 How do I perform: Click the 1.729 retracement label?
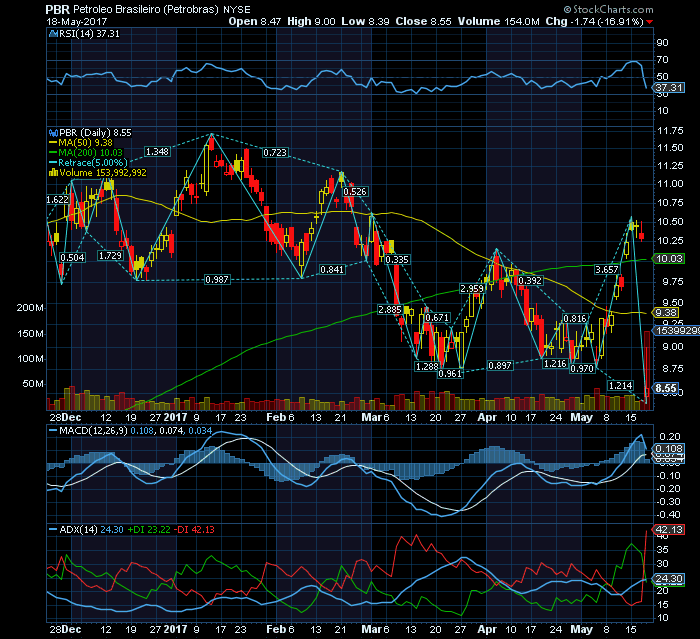click(x=110, y=255)
